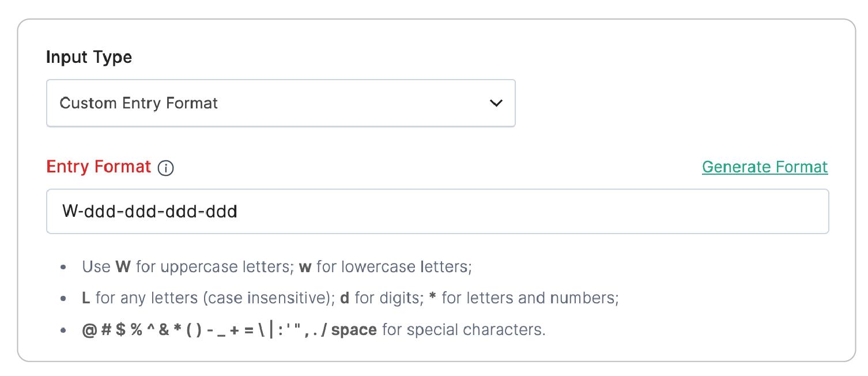
Task: Click the Input Type heading label
Action: pos(89,57)
